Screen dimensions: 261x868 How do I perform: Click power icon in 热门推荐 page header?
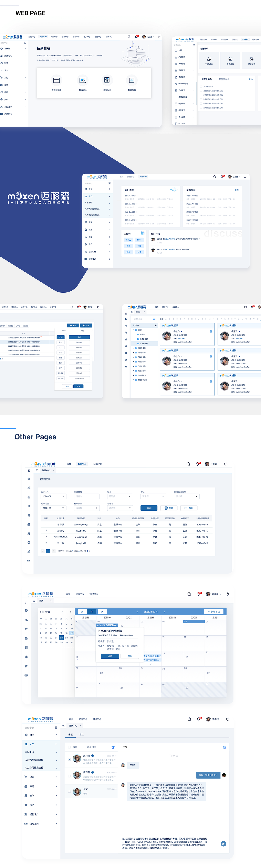(x=245, y=177)
